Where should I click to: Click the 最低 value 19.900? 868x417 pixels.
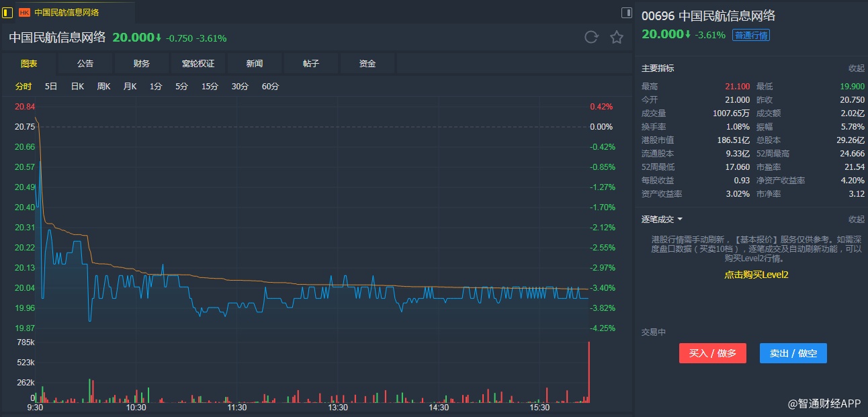click(x=852, y=87)
